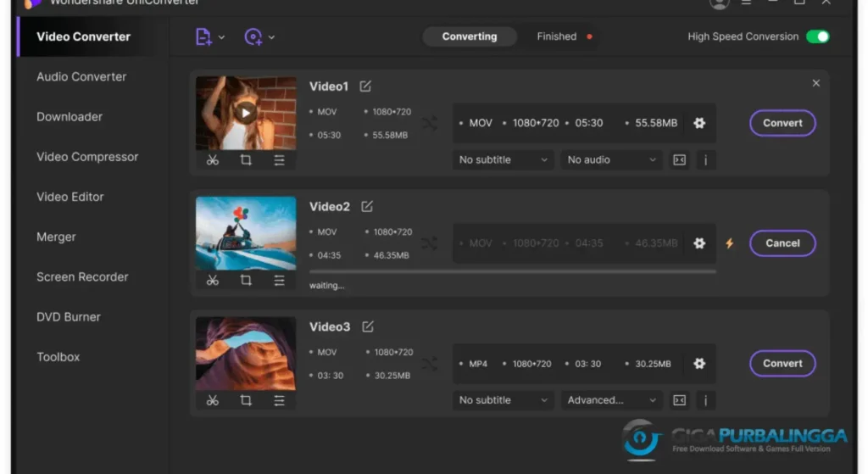Click Video2 shuffle conversion arrows icon
Image resolution: width=868 pixels, height=474 pixels.
(x=430, y=243)
